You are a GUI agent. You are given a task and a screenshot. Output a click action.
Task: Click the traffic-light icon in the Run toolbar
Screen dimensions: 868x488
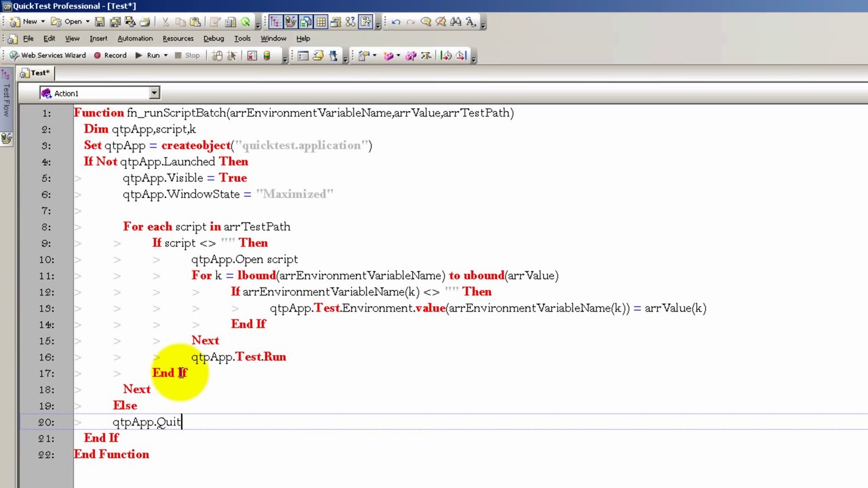pyautogui.click(x=267, y=56)
